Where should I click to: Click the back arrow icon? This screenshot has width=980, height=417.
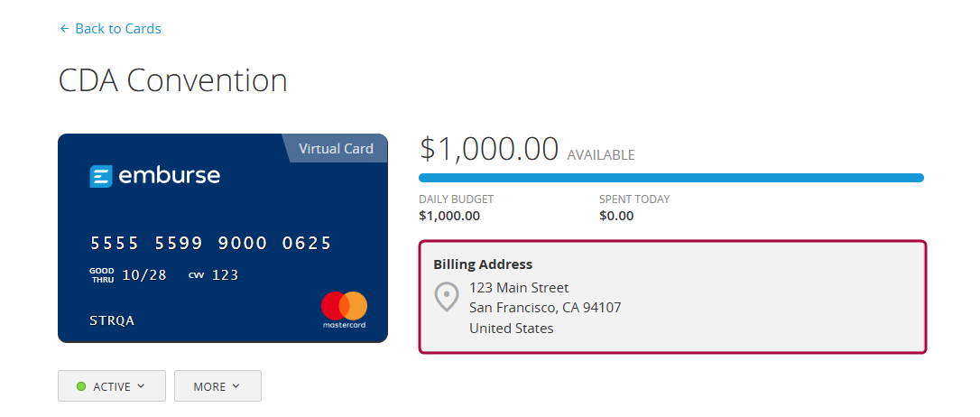click(64, 29)
